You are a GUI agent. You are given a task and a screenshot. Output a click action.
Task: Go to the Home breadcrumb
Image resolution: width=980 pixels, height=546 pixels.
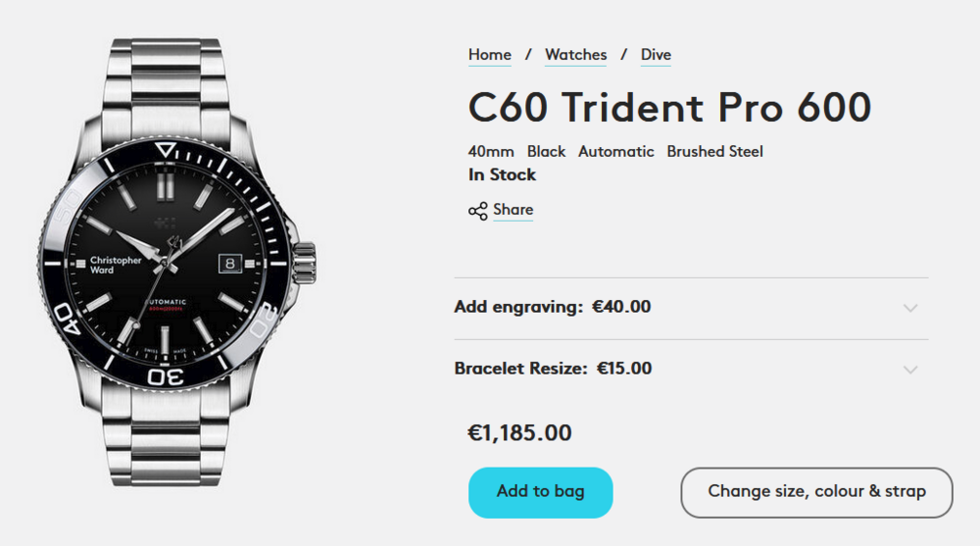coord(490,55)
